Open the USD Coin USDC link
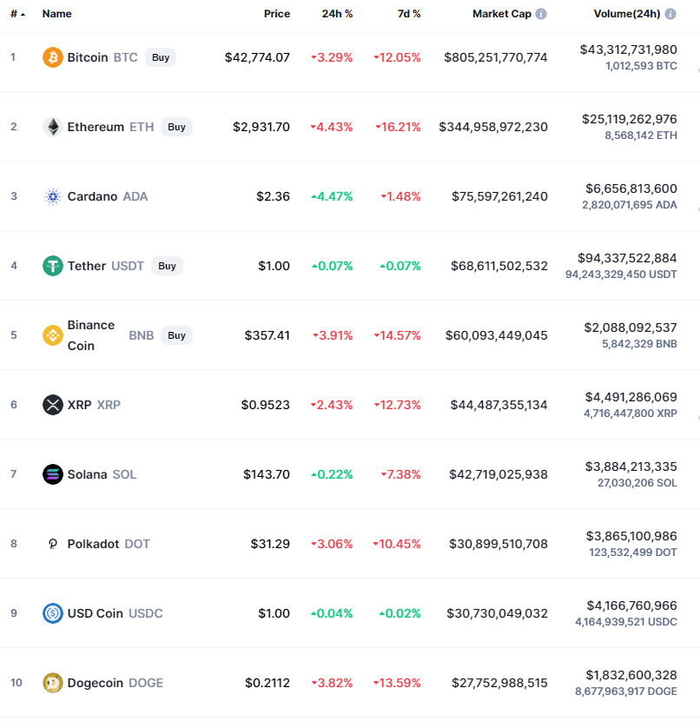The image size is (700, 728). (x=115, y=613)
